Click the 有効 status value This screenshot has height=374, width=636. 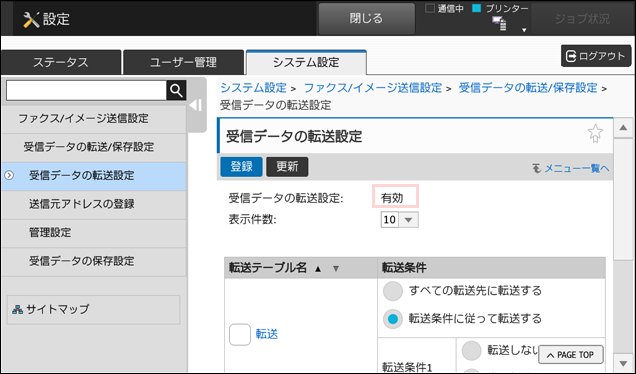392,198
